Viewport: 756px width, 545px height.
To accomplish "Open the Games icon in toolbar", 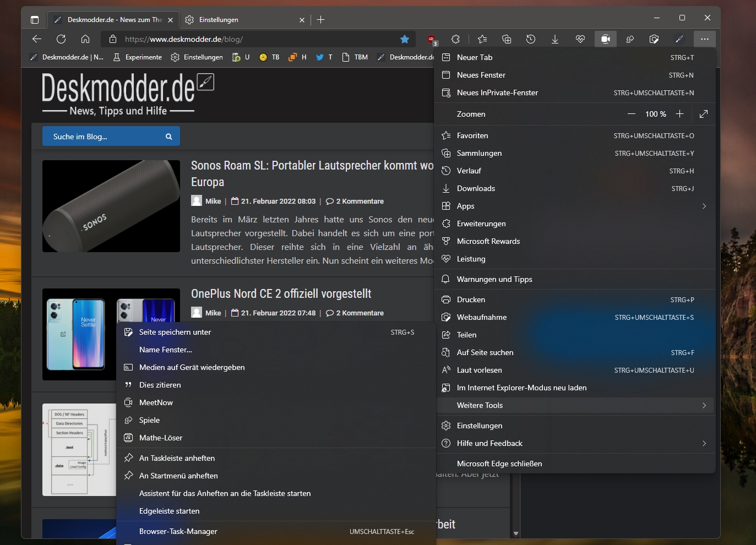I will point(630,39).
